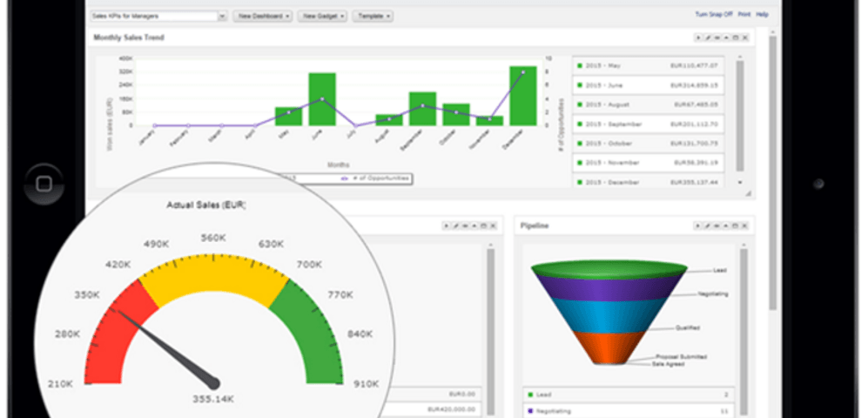Click the Monthly Sales Trend legend scrollbar thumb
Screen dimensions: 868x418
pyautogui.click(x=740, y=115)
